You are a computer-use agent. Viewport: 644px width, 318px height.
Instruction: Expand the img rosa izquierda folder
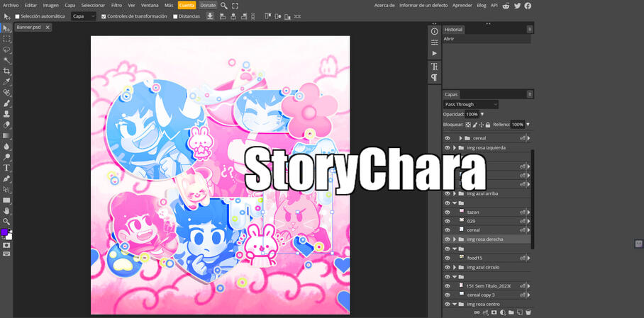[x=455, y=148]
